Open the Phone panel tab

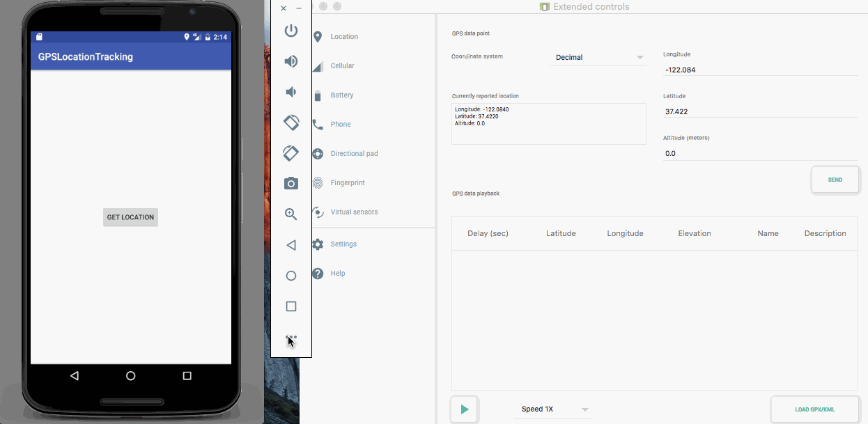341,124
